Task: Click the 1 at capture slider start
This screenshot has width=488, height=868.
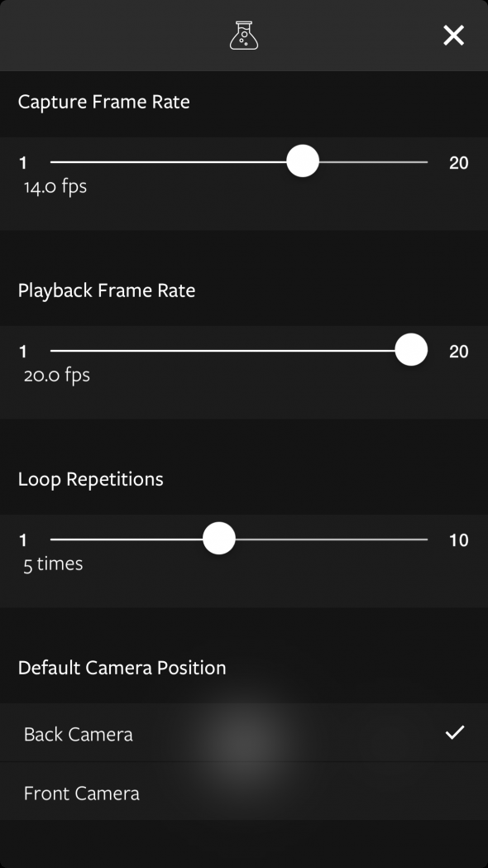Action: [22, 161]
